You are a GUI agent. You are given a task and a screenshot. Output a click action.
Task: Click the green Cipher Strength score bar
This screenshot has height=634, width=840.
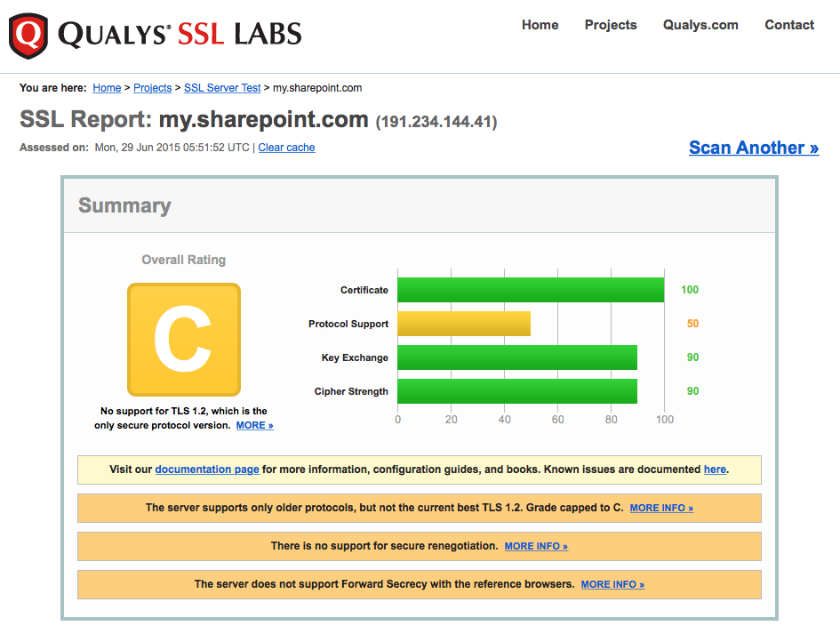[517, 391]
